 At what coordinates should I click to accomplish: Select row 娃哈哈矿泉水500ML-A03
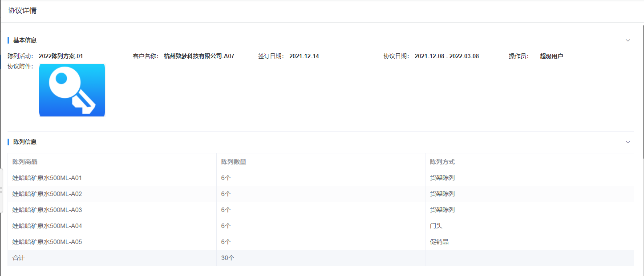tap(320, 210)
